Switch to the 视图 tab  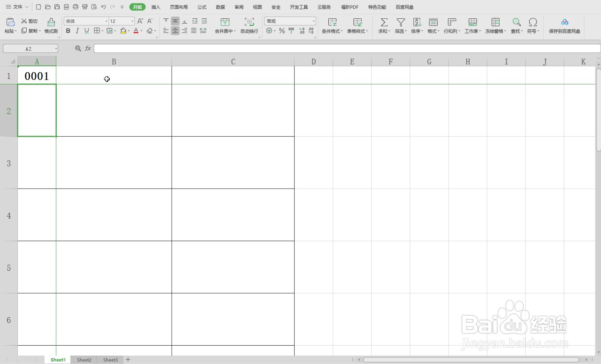(x=257, y=7)
